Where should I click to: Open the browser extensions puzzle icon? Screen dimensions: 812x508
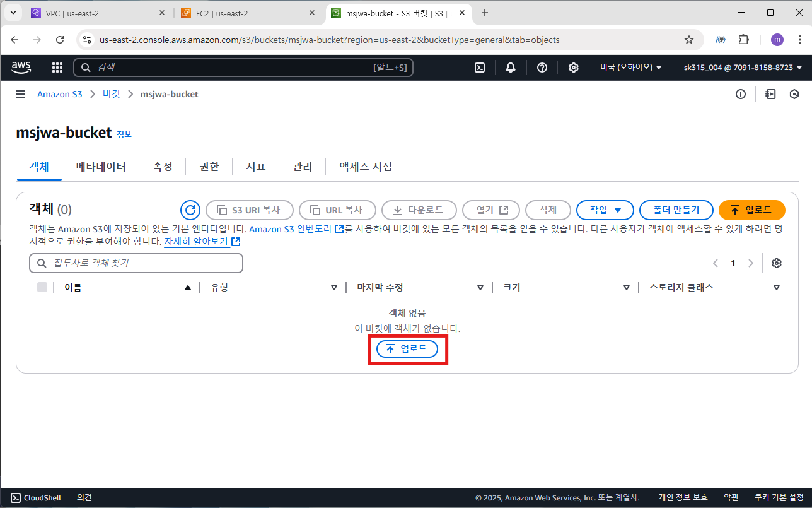743,40
